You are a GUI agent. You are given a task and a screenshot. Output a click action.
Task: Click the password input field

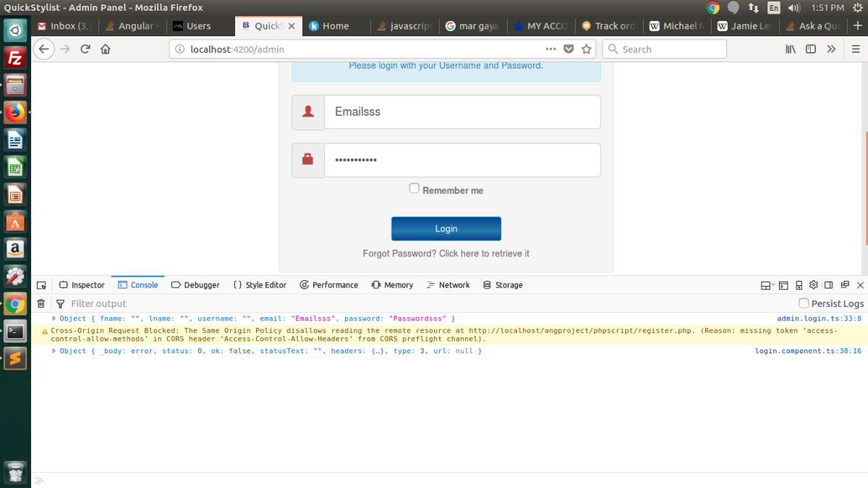pos(462,160)
